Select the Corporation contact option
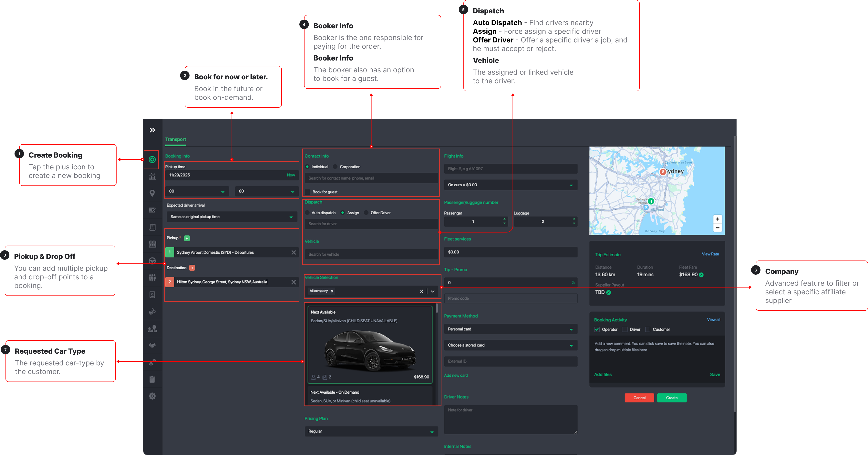868x455 pixels. (335, 167)
